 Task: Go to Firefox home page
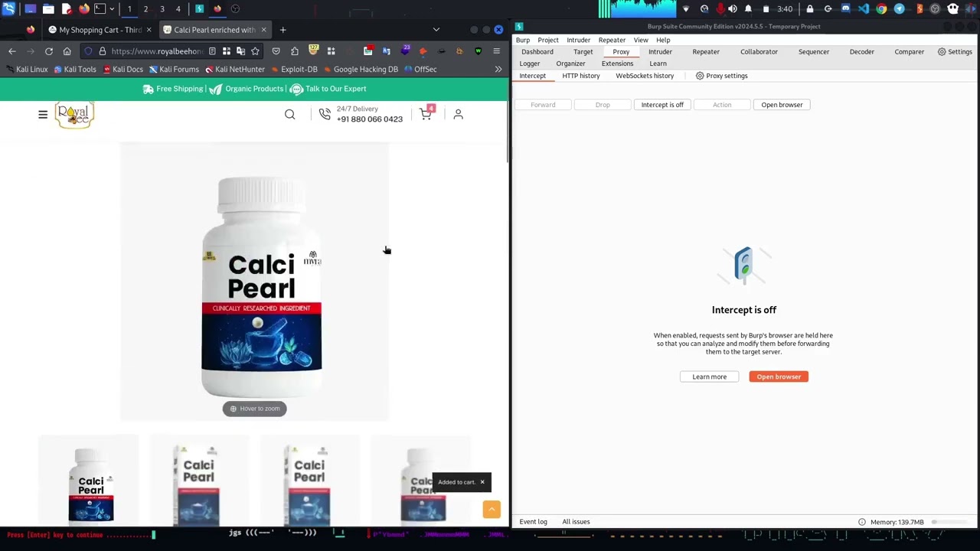click(x=67, y=51)
